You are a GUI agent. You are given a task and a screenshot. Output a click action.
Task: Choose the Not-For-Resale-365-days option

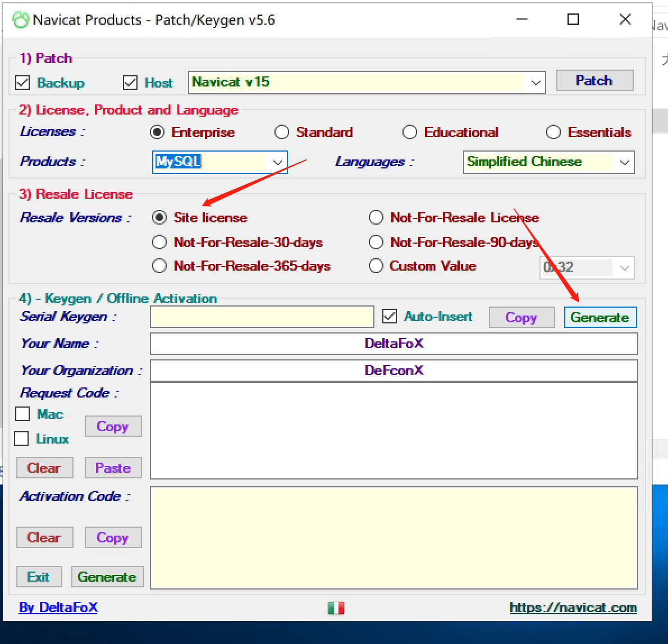pos(159,266)
